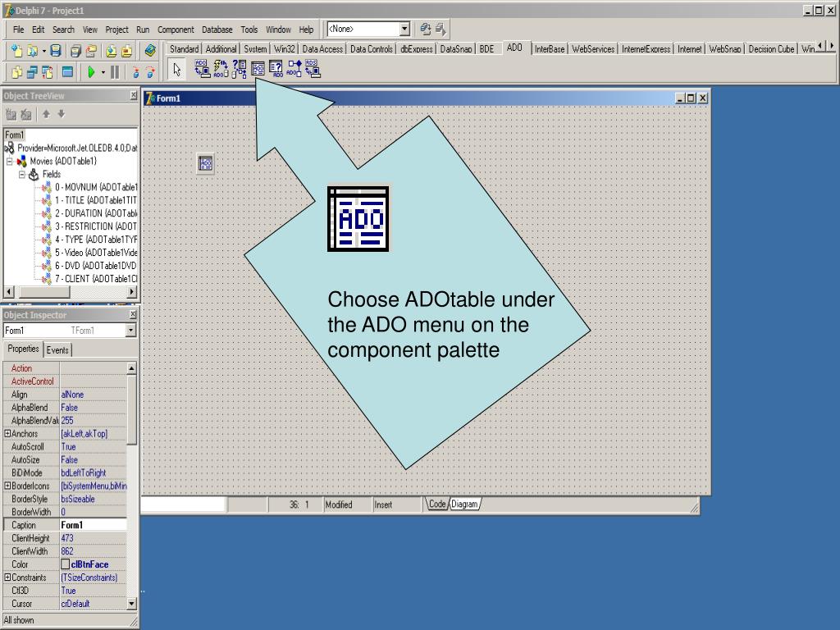The image size is (840, 630).
Task: Collapse the Fields tree node
Action: point(22,174)
